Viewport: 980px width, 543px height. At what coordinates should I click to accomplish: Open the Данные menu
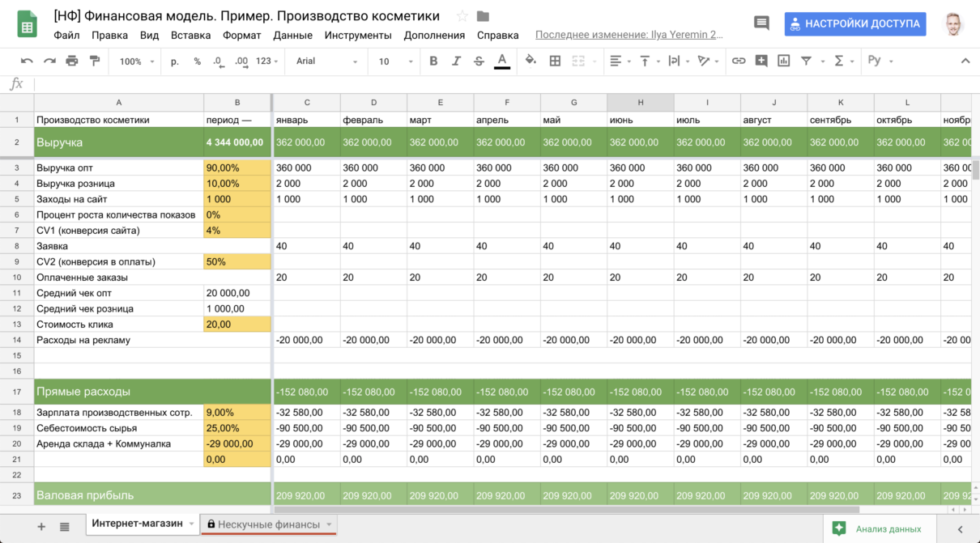(x=292, y=35)
